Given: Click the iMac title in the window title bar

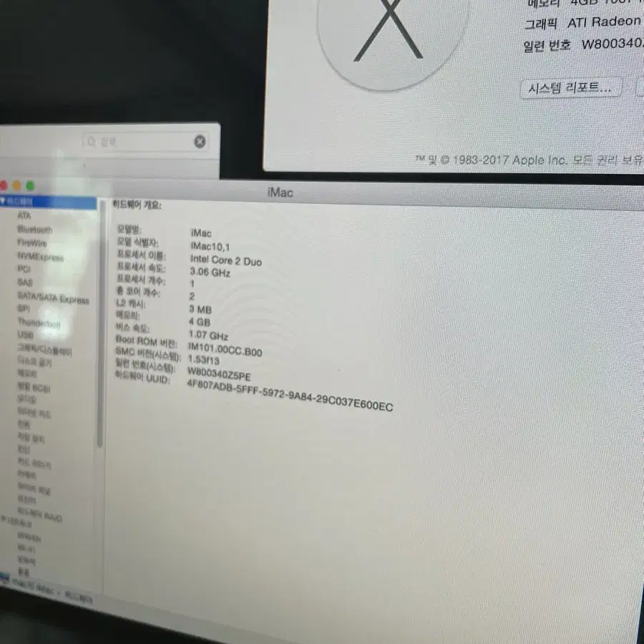Looking at the screenshot, I should pos(280,192).
